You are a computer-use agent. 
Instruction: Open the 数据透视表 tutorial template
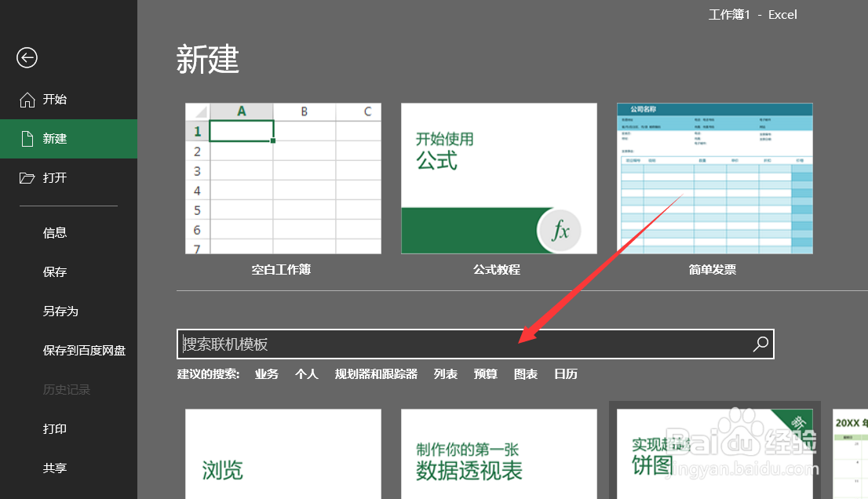[499, 453]
